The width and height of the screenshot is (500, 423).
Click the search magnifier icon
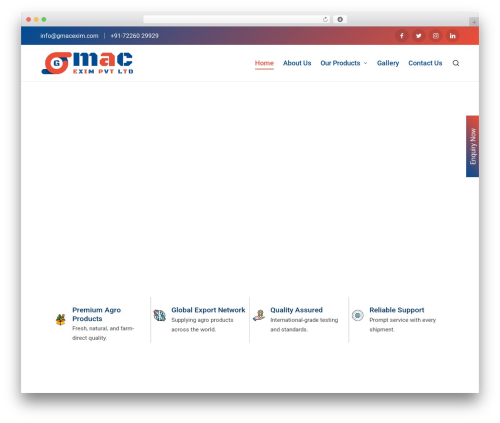456,63
